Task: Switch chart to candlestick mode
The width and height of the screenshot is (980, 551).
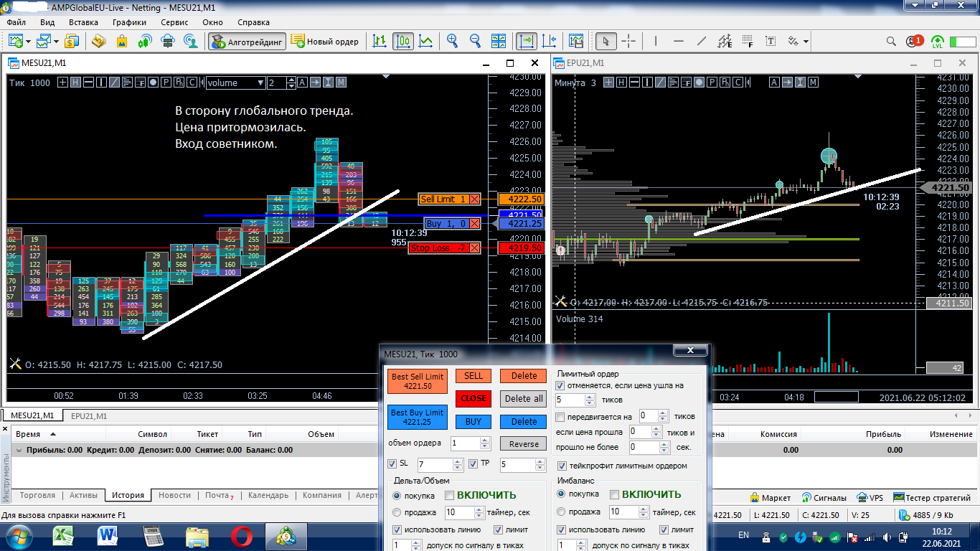Action: (x=402, y=41)
